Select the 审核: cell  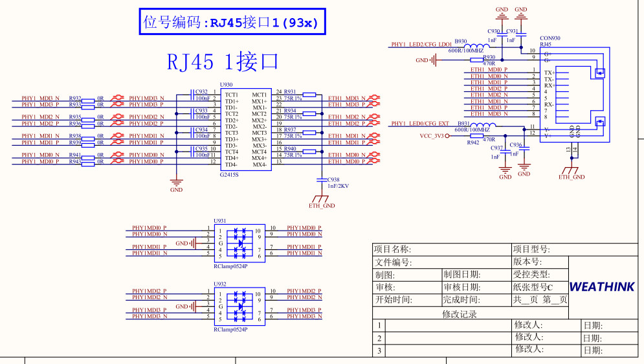(407, 287)
